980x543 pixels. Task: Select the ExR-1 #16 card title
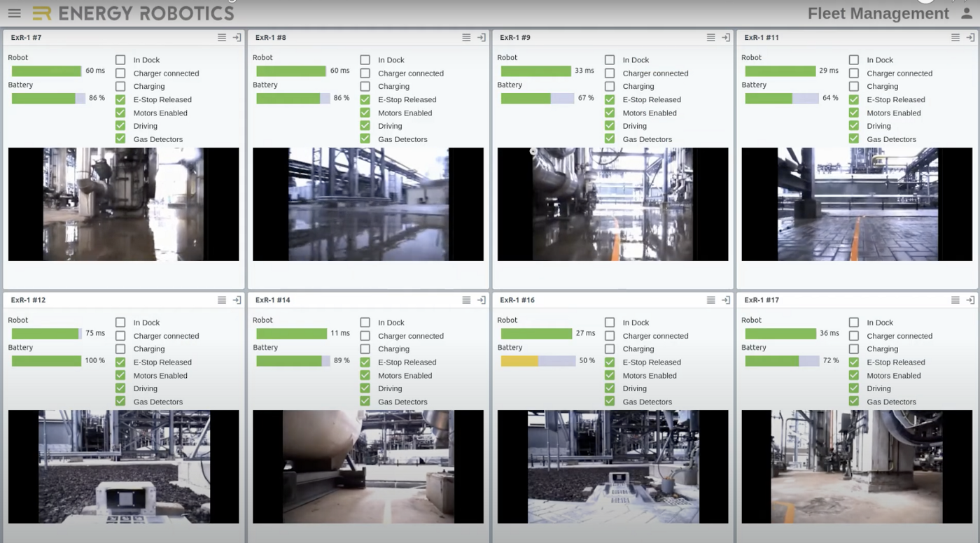pos(518,300)
